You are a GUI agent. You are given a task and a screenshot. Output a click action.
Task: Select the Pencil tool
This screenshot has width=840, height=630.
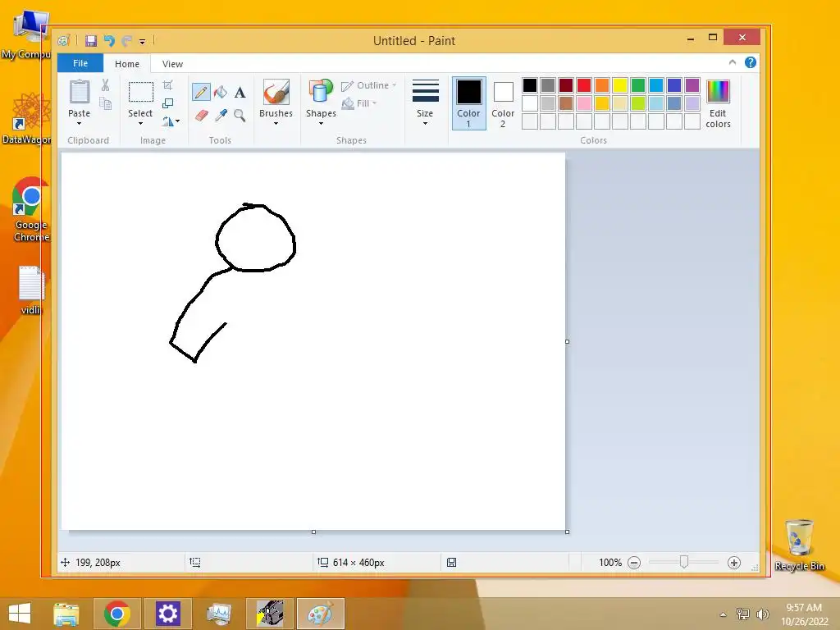[x=201, y=92]
